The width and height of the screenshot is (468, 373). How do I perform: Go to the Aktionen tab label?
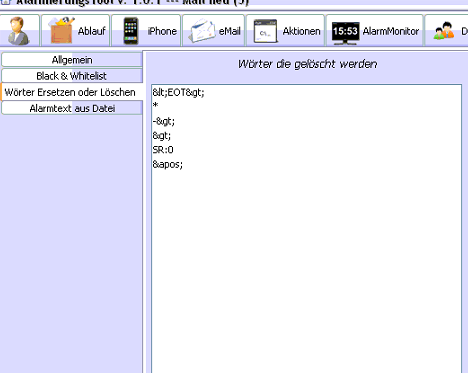tap(301, 31)
